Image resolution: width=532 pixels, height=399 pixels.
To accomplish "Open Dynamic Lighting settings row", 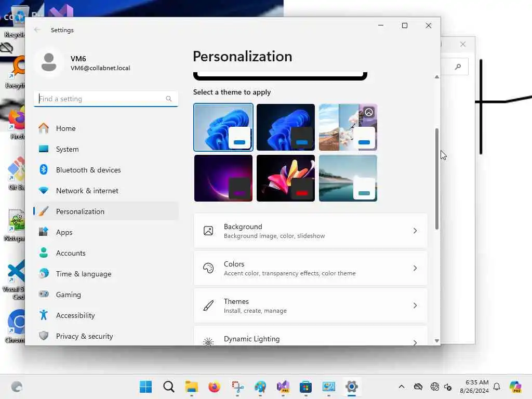I will pos(311,336).
